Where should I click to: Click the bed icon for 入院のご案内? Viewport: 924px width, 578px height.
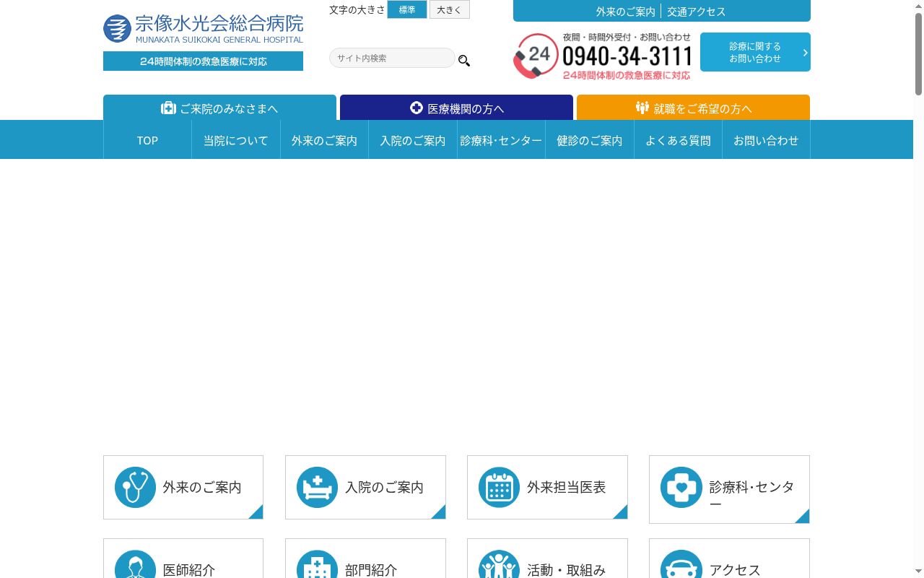317,487
